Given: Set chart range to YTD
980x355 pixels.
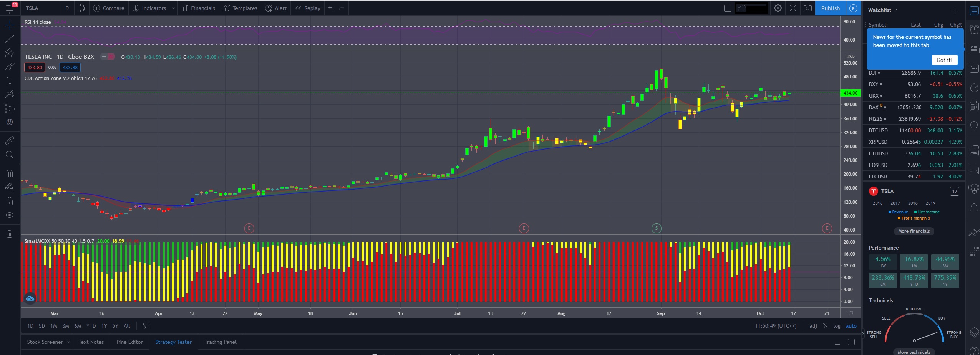Looking at the screenshot, I should pos(91,326).
